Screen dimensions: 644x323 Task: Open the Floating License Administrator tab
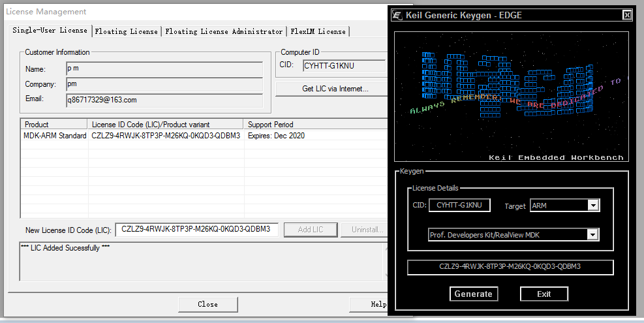(x=224, y=31)
